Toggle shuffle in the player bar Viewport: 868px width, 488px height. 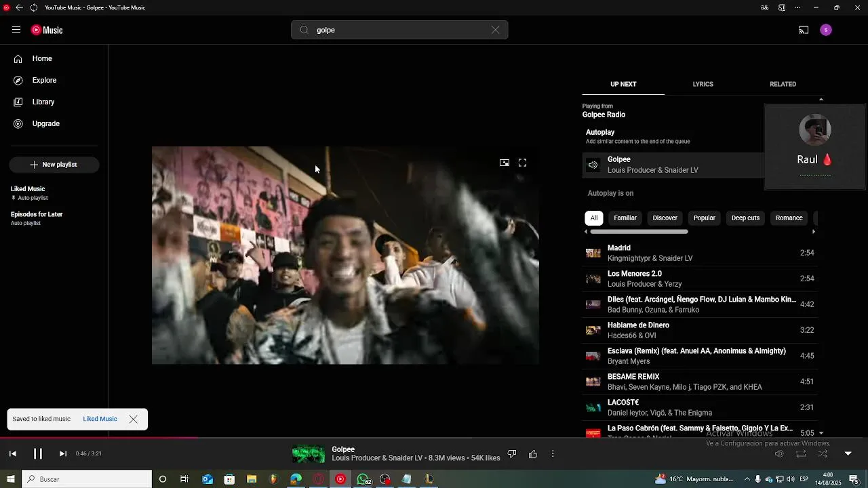pos(823,453)
